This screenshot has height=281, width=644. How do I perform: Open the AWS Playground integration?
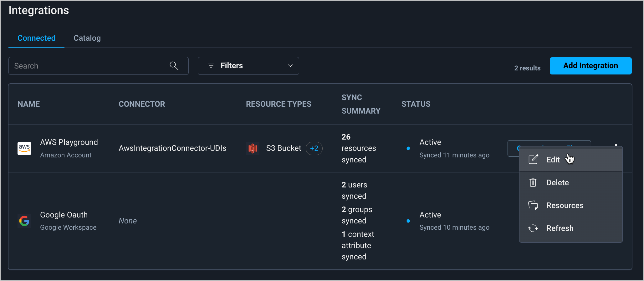point(69,142)
